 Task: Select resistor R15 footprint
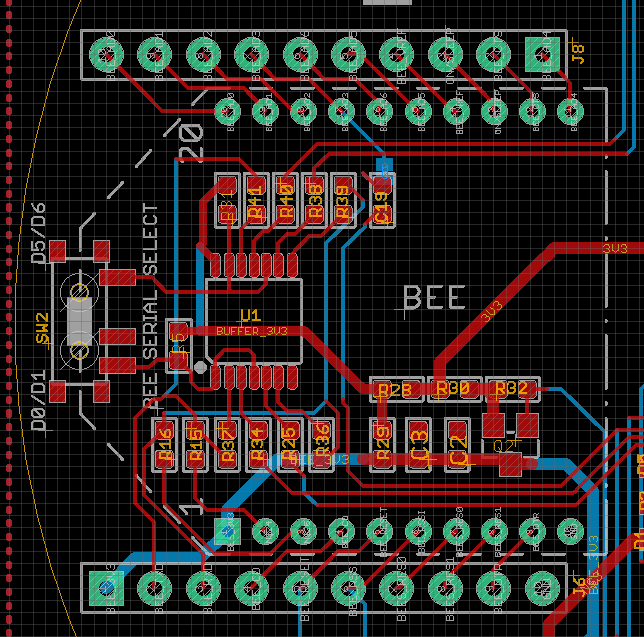click(195, 445)
